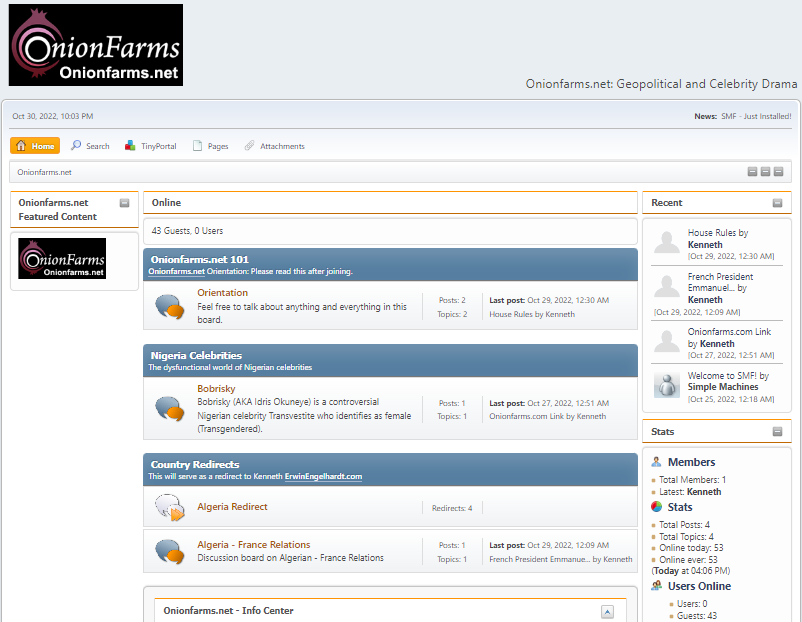Click avatar beside French President recent post
The width and height of the screenshot is (802, 622).
[x=667, y=286]
